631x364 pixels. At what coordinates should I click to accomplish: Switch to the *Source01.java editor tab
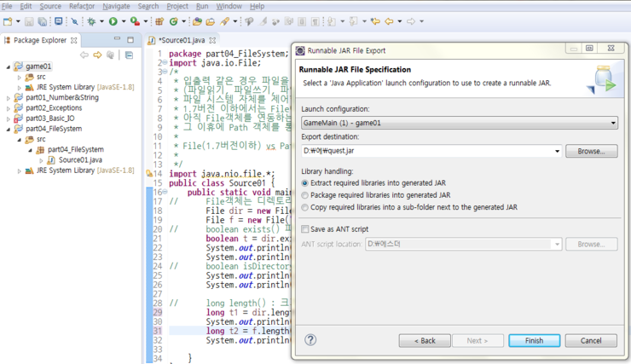(x=182, y=40)
